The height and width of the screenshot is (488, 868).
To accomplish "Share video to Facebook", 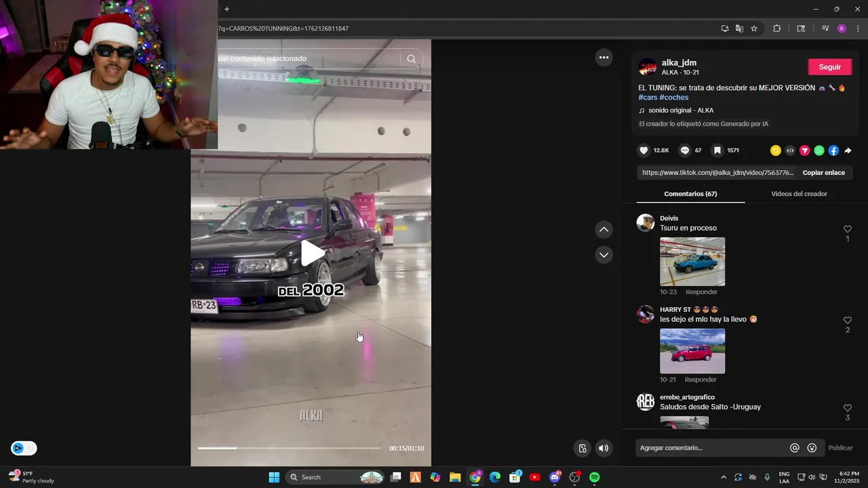I will 833,150.
